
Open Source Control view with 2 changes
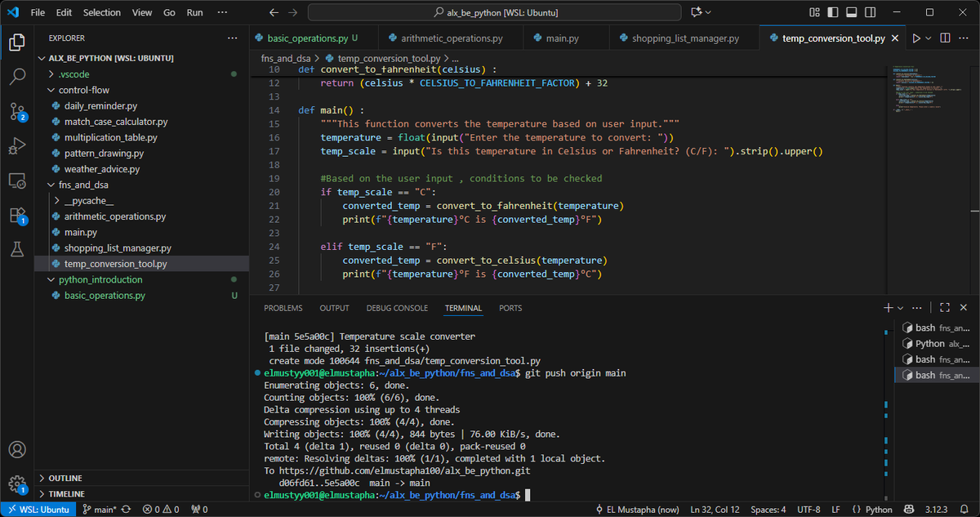[x=17, y=112]
